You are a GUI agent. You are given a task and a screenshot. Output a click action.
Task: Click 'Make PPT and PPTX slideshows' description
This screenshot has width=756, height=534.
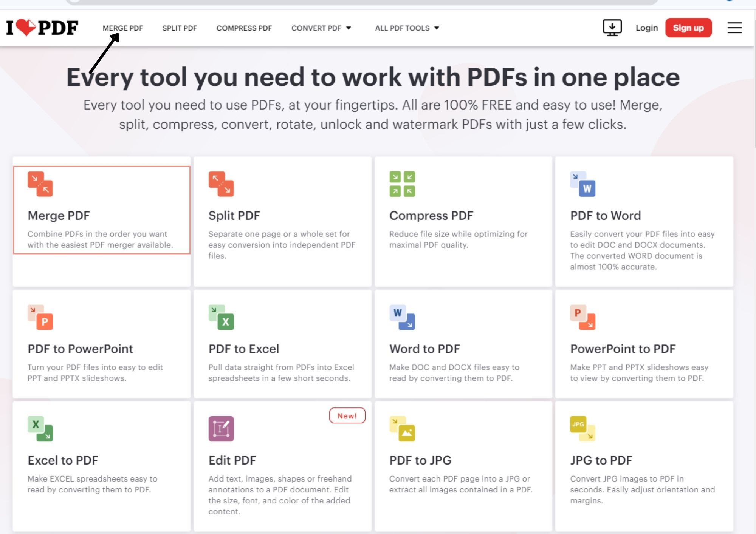639,373
